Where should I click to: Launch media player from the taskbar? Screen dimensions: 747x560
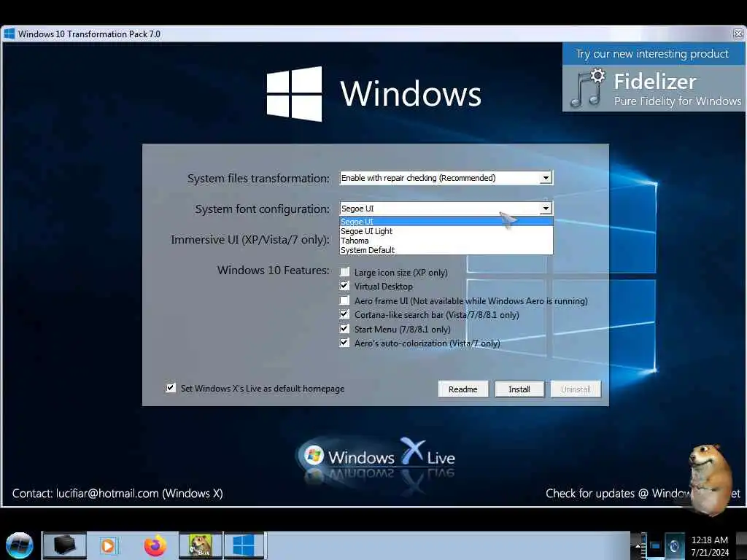click(x=108, y=545)
